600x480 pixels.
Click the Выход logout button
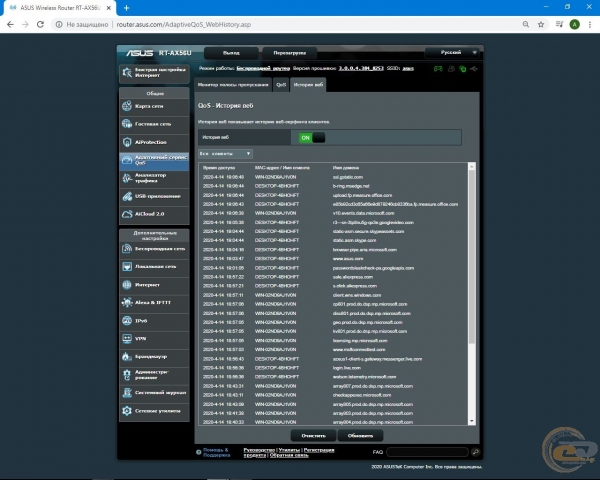point(231,53)
